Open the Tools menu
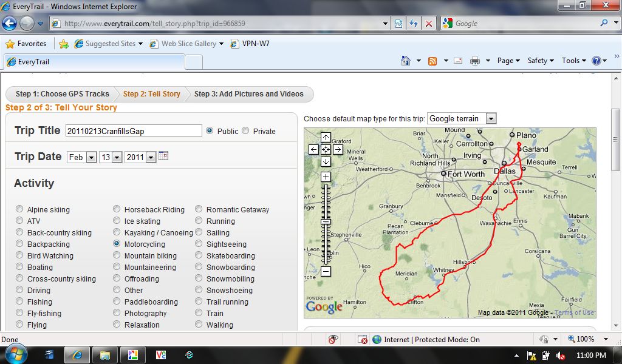Screen dimensions: 622x364 click(x=573, y=61)
